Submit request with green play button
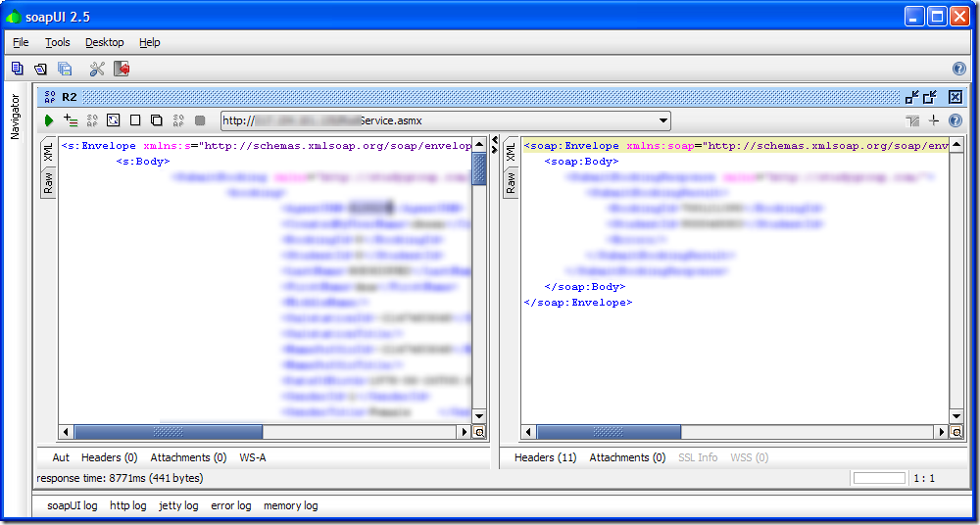 point(49,120)
